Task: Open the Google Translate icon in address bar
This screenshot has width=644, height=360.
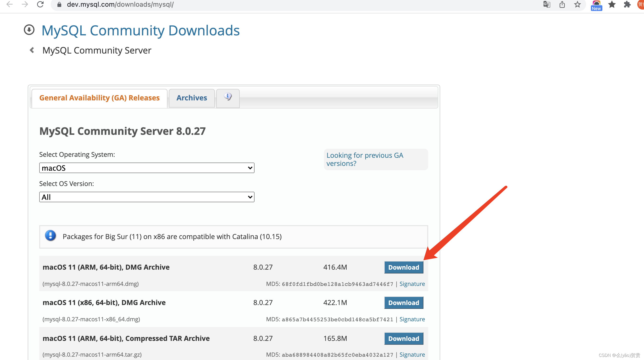Action: pos(547,5)
